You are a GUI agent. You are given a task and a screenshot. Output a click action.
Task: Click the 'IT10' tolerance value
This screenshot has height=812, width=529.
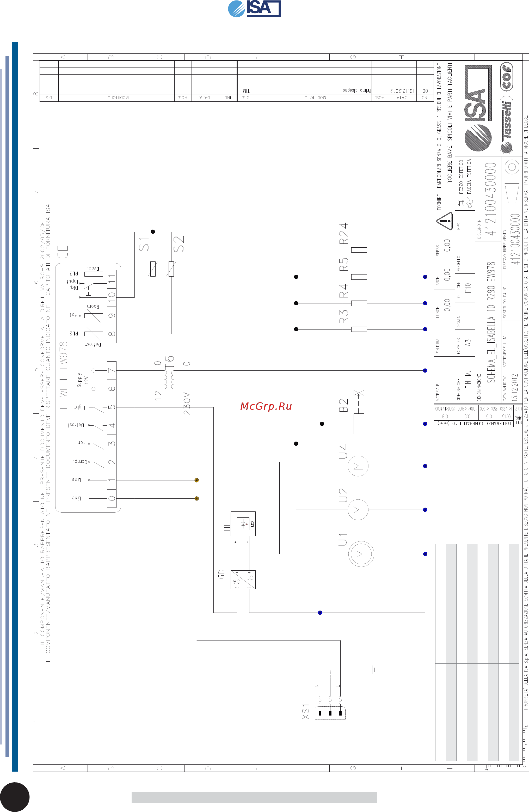point(468,288)
